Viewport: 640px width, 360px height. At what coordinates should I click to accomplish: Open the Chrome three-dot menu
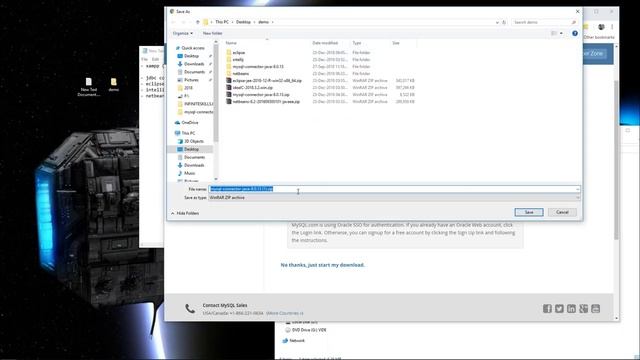coord(612,27)
